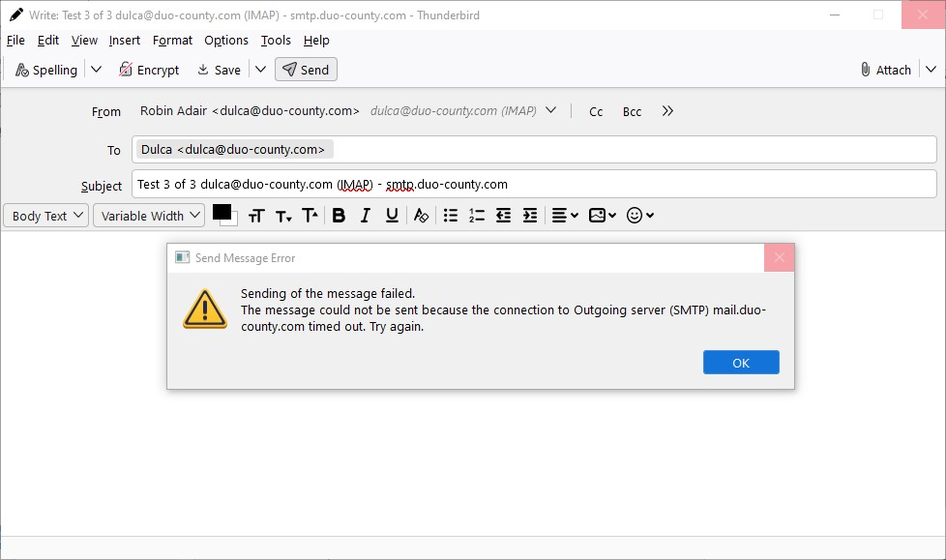
Task: Expand the Save options dropdown arrow
Action: tap(260, 70)
